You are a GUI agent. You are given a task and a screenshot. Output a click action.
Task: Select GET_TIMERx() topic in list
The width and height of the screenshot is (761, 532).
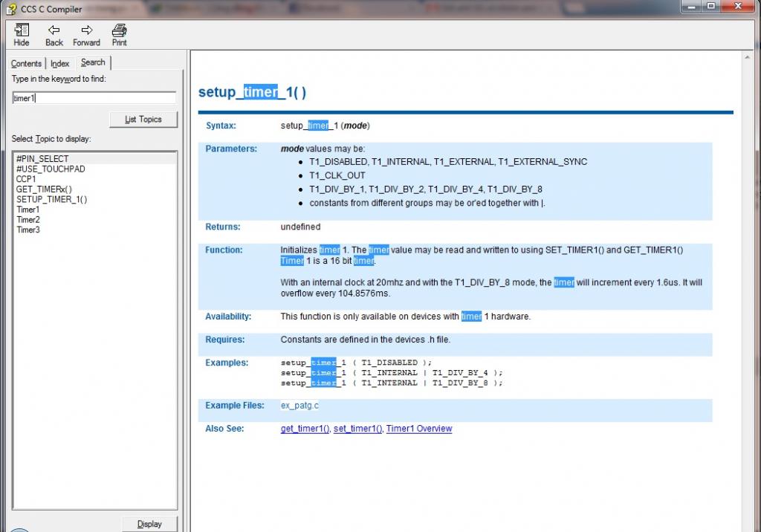point(44,189)
